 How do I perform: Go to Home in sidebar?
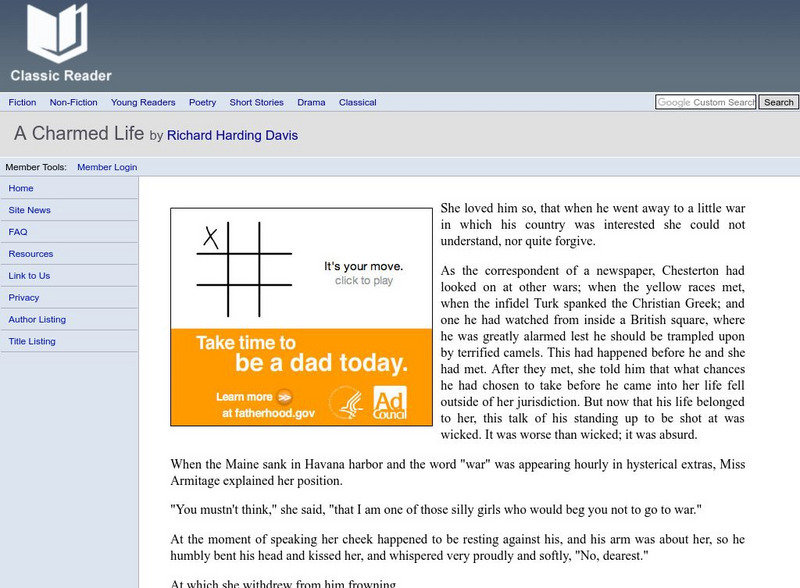21,188
